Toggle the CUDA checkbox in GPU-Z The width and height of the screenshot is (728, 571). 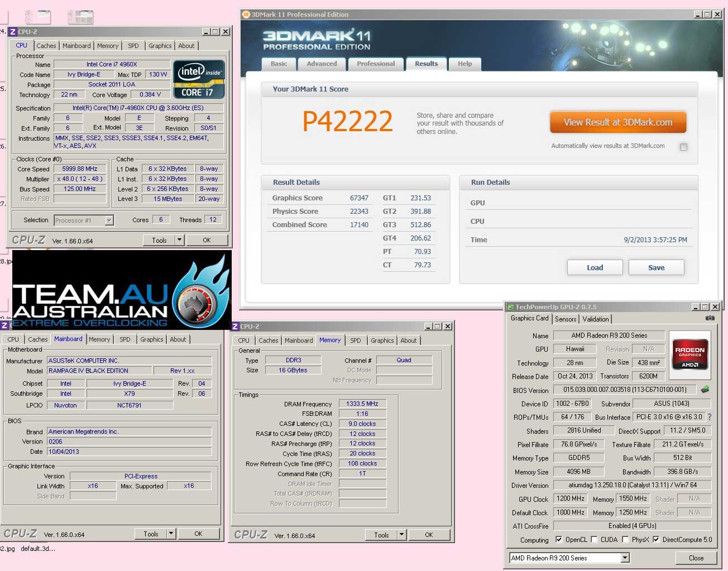[x=594, y=539]
